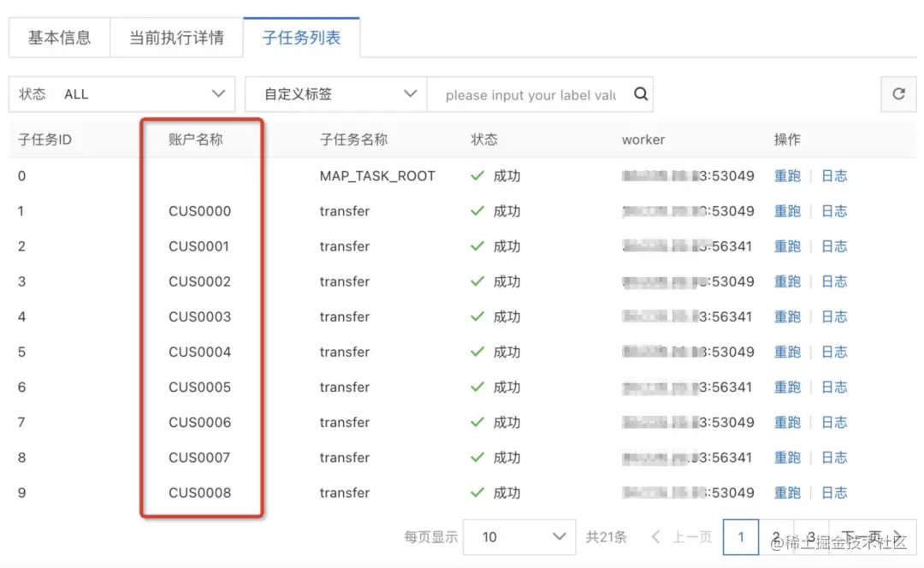Click the CUS0006 account name cell
Screen dimensions: 924x568
click(199, 423)
